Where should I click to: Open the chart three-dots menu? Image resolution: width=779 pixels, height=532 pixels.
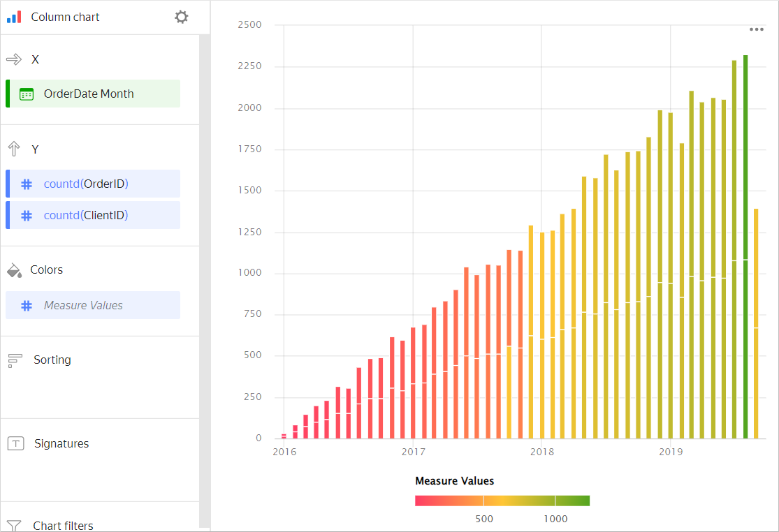pos(756,29)
